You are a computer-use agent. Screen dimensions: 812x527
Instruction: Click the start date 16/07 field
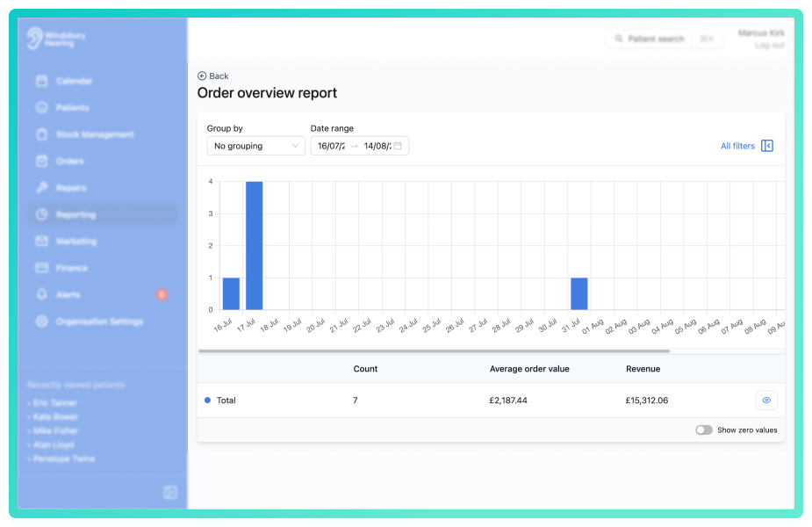tap(332, 146)
